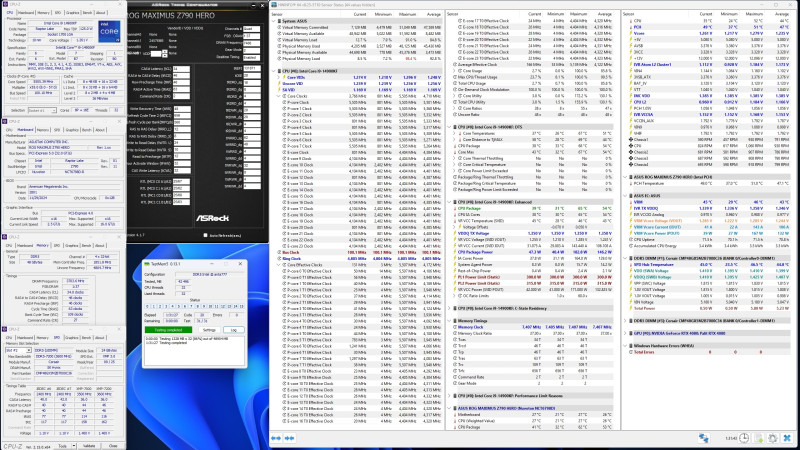The height and width of the screenshot is (450, 800).
Task: Collapse CPU [#0] Intel Core i9-14900KF group
Action: click(274, 71)
